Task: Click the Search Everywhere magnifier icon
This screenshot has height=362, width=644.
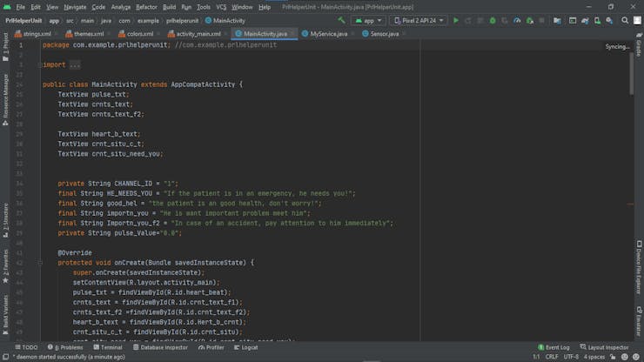Action: pos(625,20)
